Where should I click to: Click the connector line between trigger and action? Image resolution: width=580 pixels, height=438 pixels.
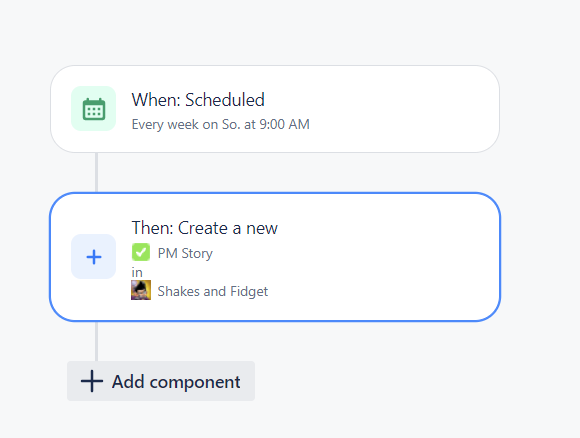97,172
